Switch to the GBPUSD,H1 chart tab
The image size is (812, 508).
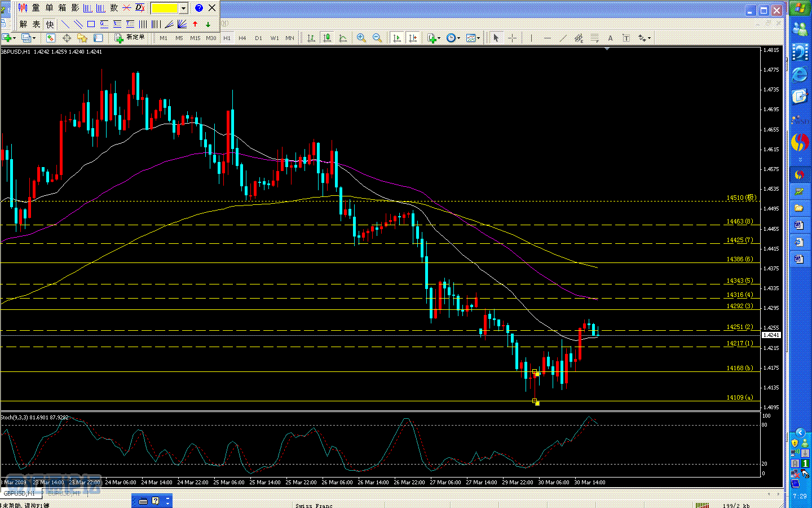point(19,493)
